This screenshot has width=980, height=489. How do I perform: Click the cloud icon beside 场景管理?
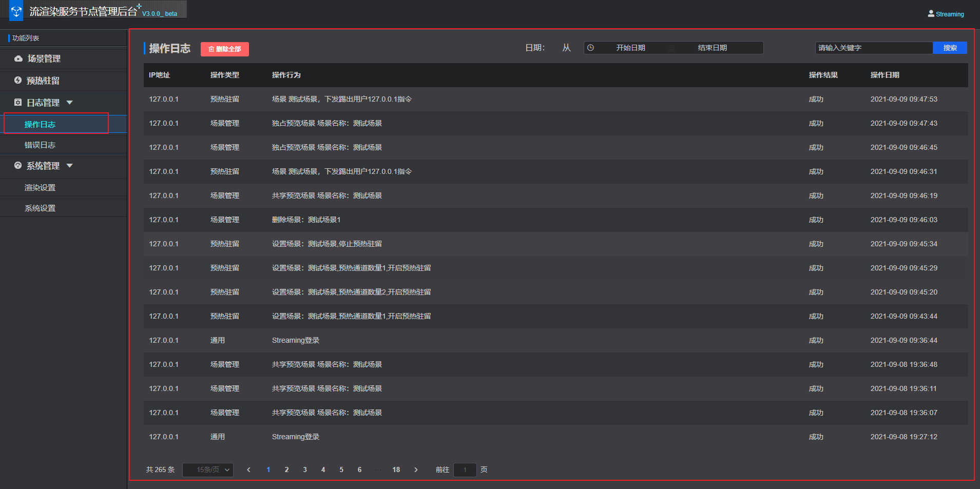pyautogui.click(x=18, y=58)
